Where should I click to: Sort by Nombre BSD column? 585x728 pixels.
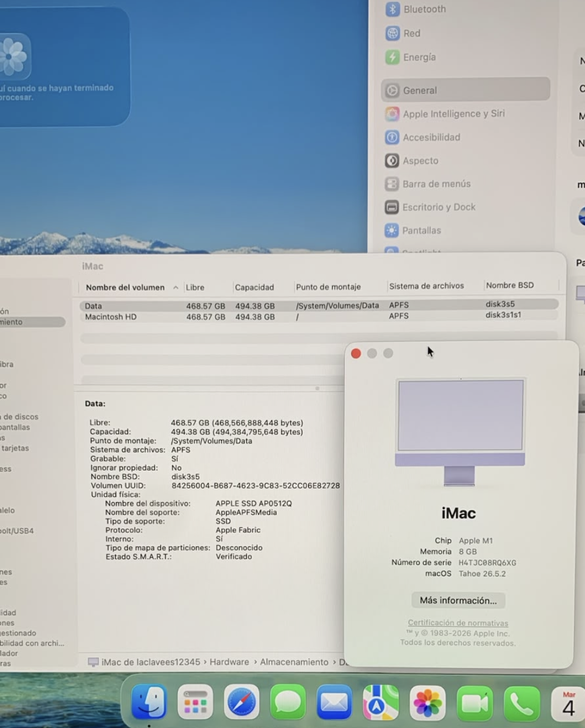point(510,285)
